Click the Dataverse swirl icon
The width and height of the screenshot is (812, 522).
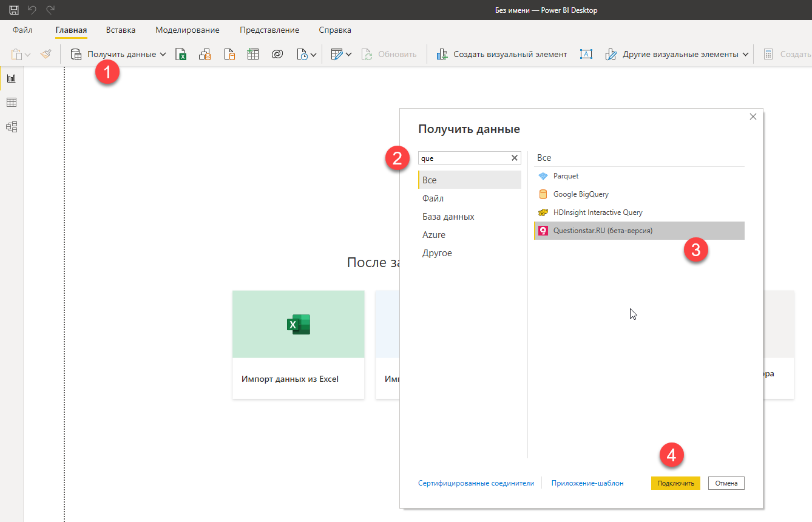[x=277, y=54]
